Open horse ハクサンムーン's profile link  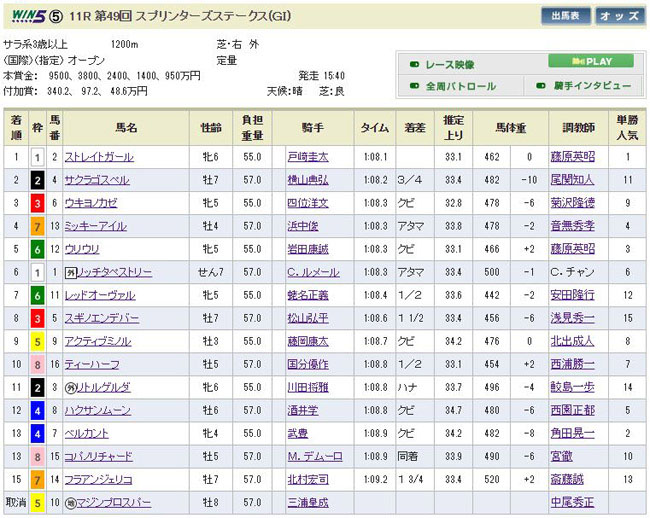[96, 410]
